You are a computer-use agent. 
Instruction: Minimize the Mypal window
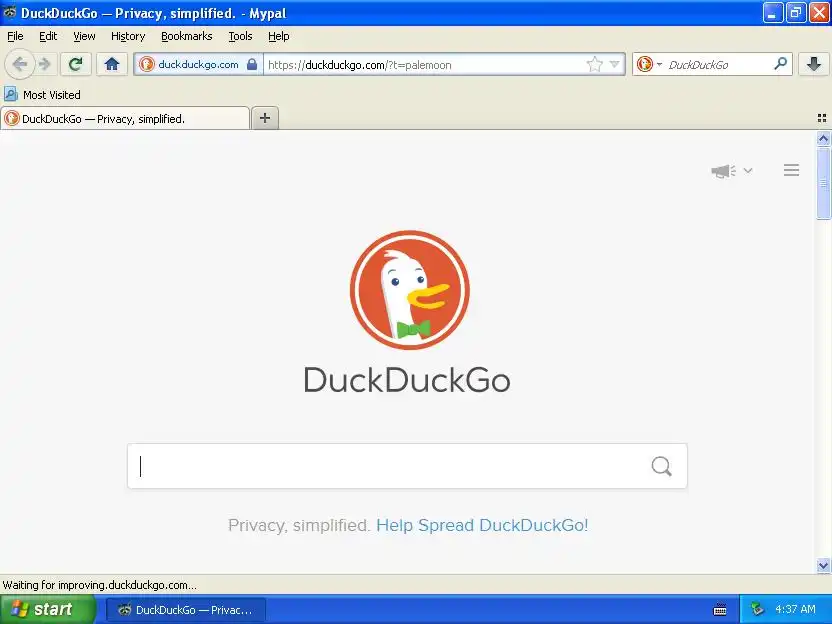(773, 12)
